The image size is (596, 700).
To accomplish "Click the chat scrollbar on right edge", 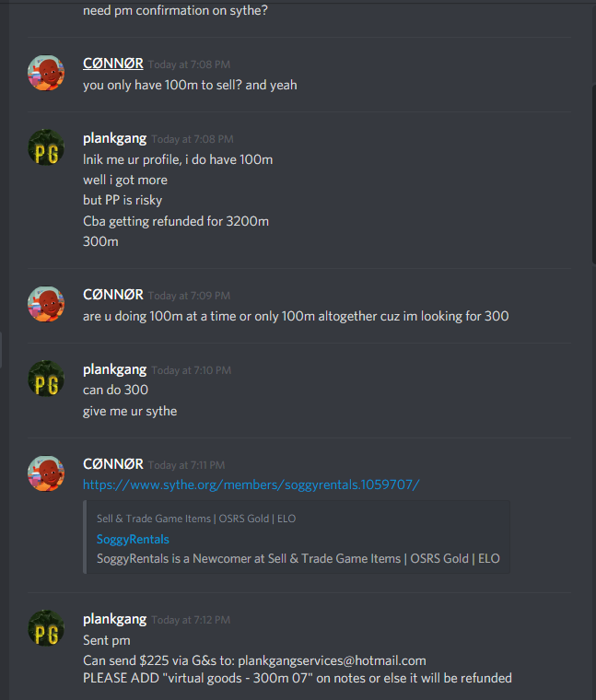I will tap(594, 174).
